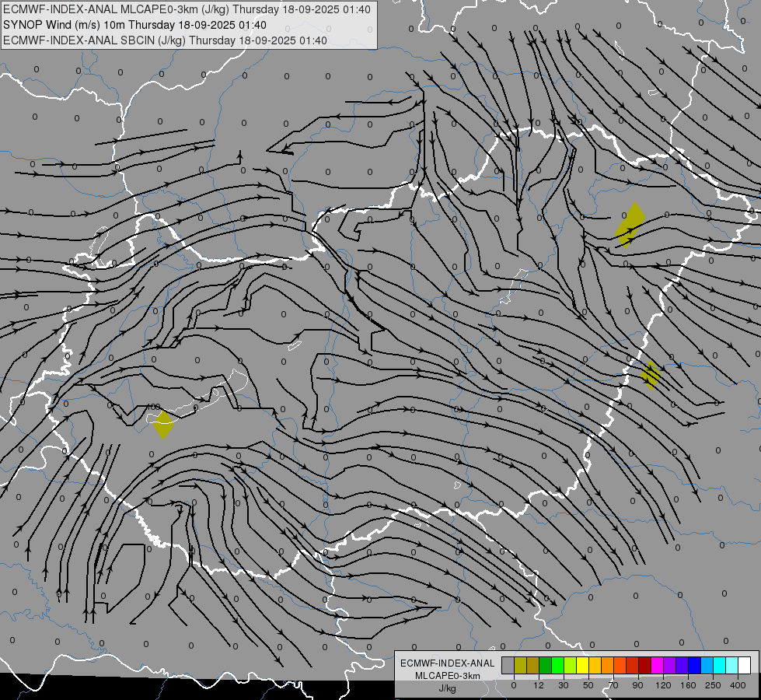Image resolution: width=761 pixels, height=700 pixels.
Task: Click the legend tick label 160
Action: [x=688, y=685]
